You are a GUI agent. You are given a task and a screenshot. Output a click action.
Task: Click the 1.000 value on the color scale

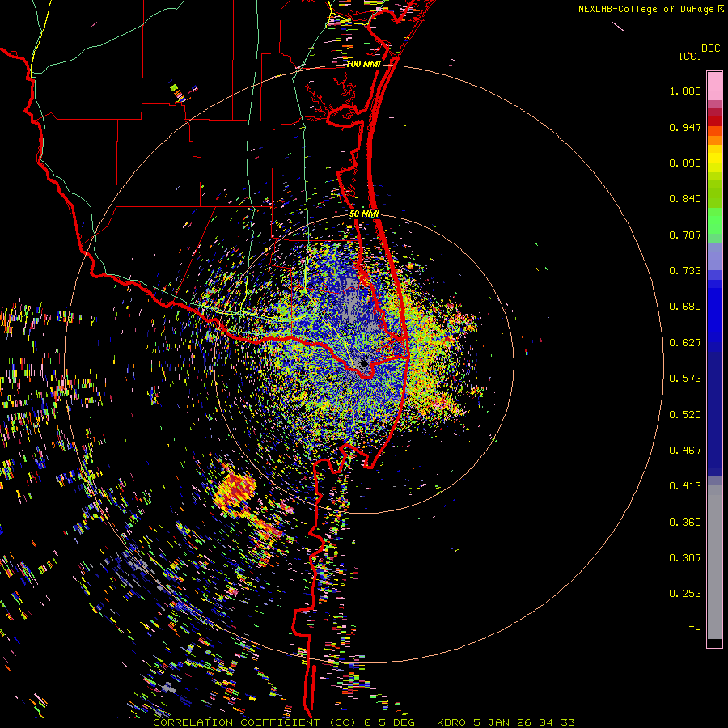coord(685,91)
